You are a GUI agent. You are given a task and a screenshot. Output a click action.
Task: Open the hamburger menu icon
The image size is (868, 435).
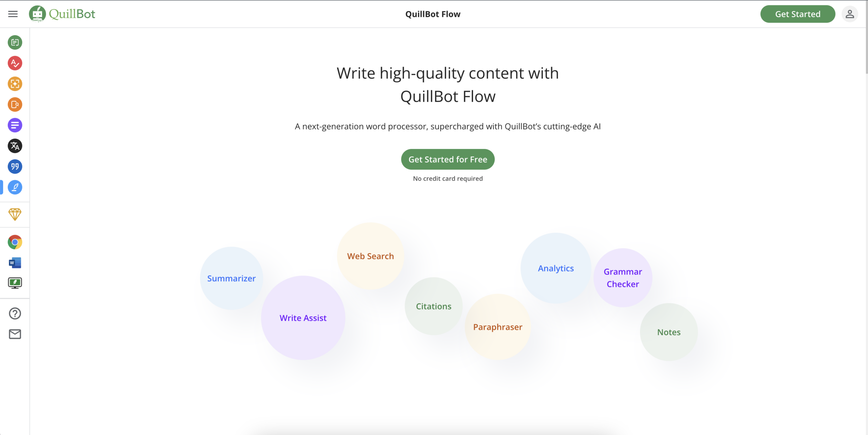coord(13,14)
